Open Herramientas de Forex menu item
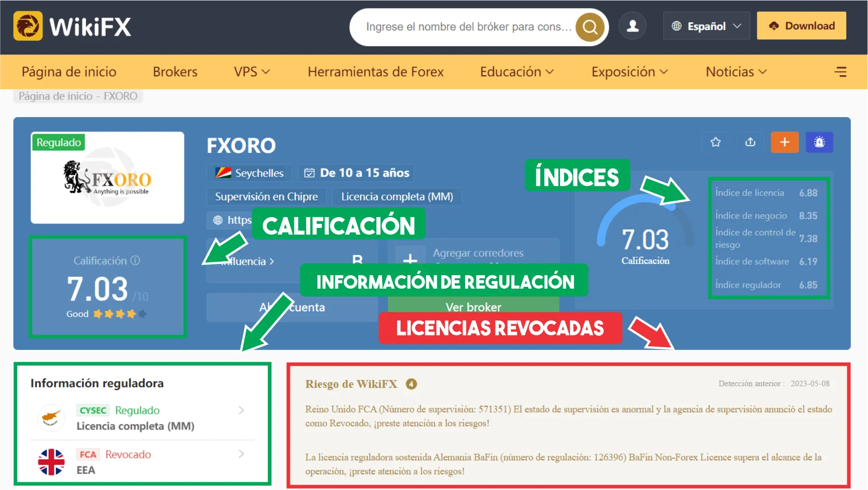The height and width of the screenshot is (490, 868). pyautogui.click(x=375, y=72)
